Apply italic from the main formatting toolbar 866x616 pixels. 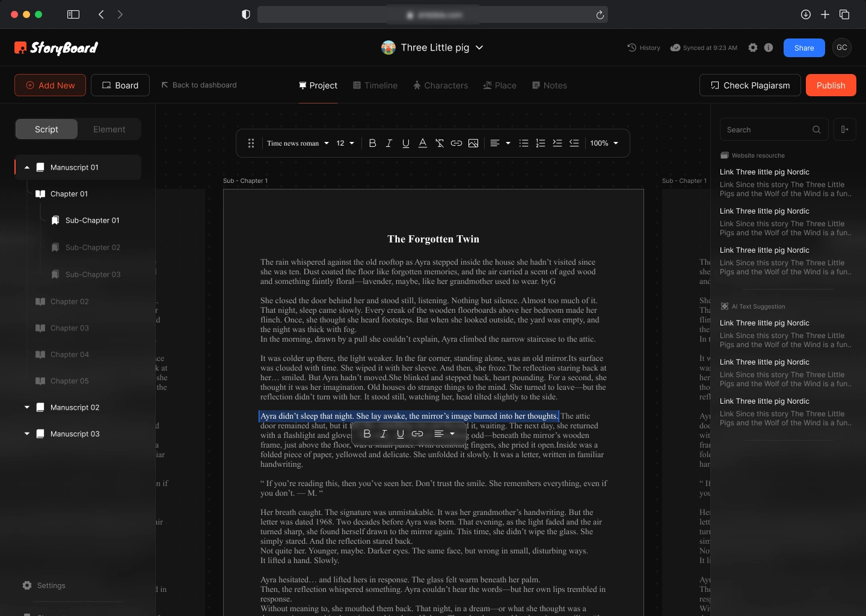(389, 143)
